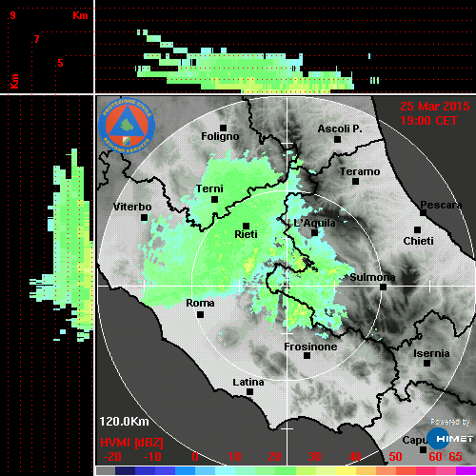Click the 'Teramo' city label

(360, 171)
